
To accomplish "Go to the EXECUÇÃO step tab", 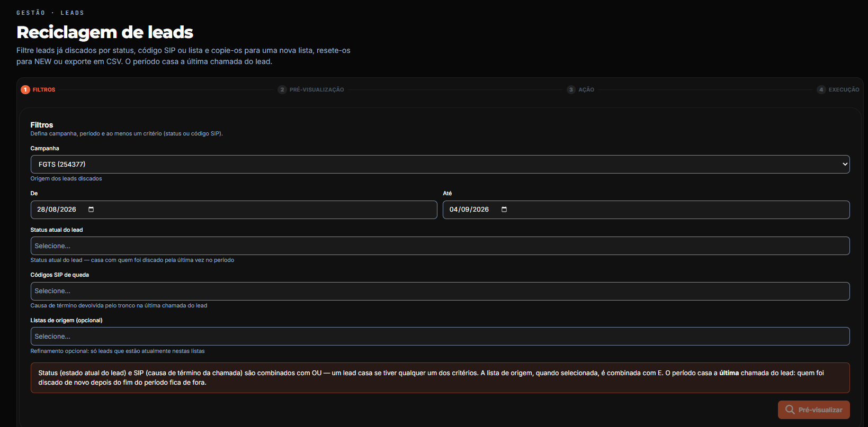I will click(x=838, y=89).
